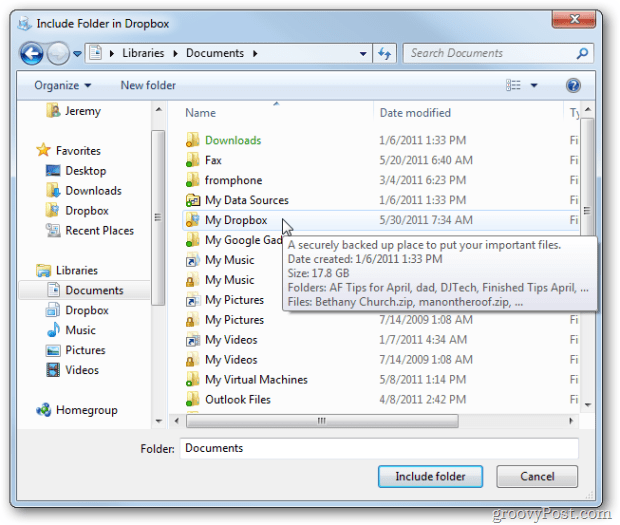Select Dropbox library under Libraries
Screen dimensions: 620x525
[77, 310]
